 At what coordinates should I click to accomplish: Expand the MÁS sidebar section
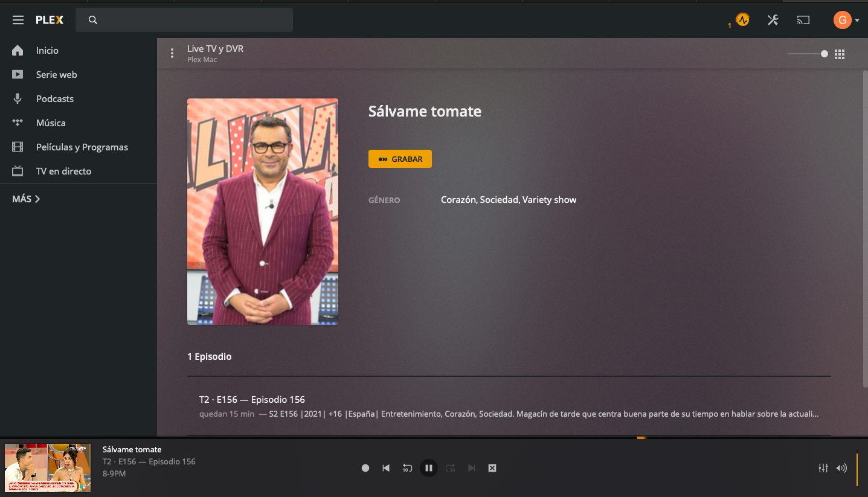pos(26,199)
